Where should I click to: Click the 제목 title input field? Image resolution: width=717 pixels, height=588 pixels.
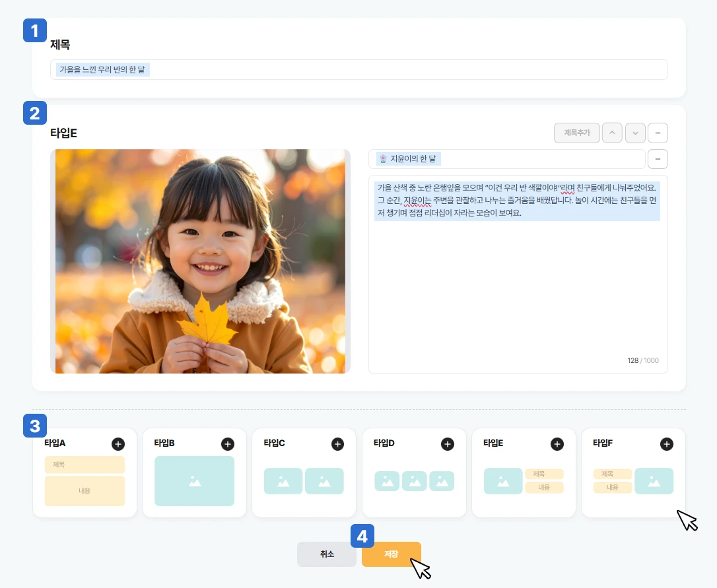click(x=358, y=70)
